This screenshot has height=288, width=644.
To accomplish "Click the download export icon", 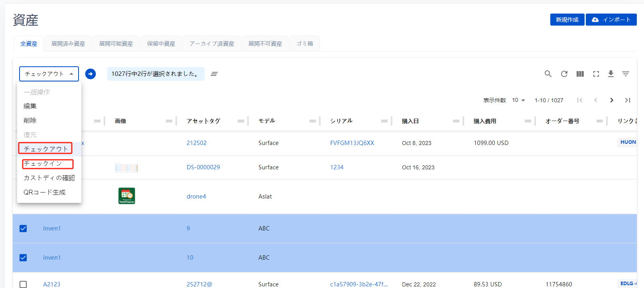I will [x=611, y=74].
